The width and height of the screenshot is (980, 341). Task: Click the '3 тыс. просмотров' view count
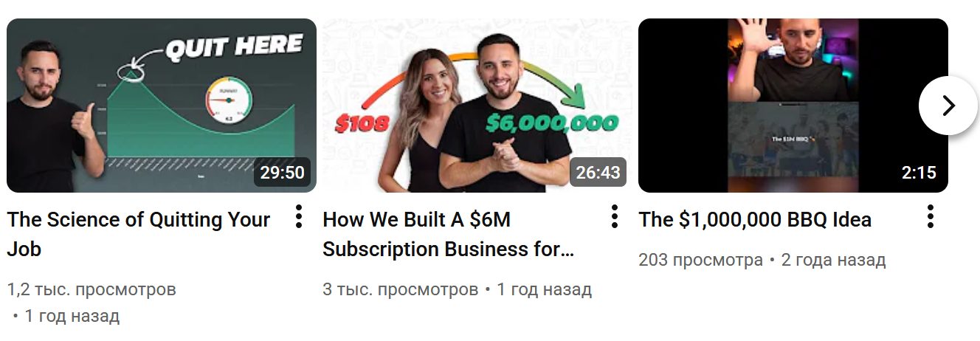(x=401, y=289)
